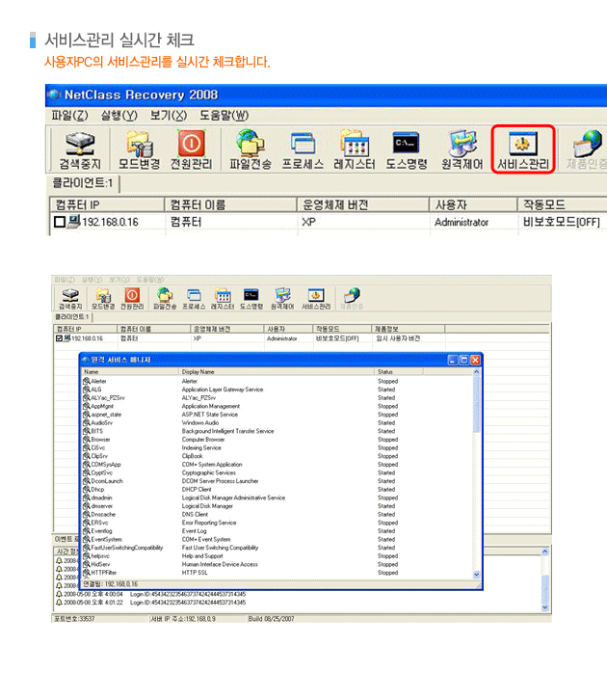The image size is (607, 700).
Task: Click event log scrollbar down arrow
Action: pyautogui.click(x=545, y=607)
